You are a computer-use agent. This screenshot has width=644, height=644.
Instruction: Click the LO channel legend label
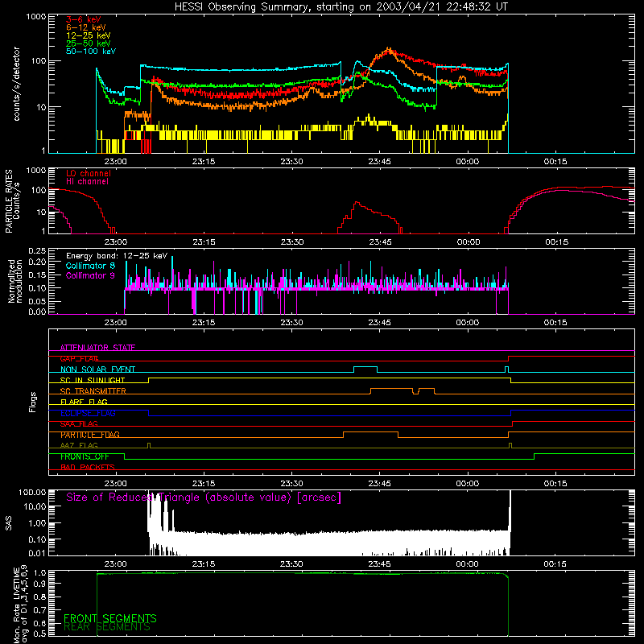(88, 173)
